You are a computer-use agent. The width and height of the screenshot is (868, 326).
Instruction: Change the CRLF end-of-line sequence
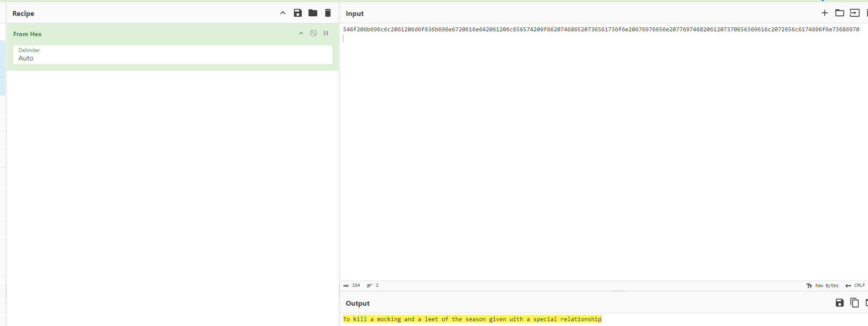pyautogui.click(x=855, y=286)
